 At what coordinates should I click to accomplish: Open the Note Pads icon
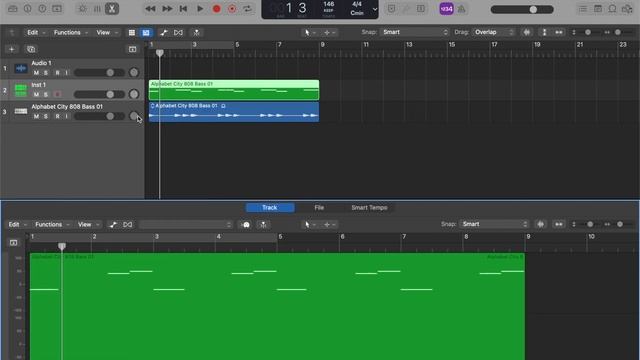(x=598, y=9)
